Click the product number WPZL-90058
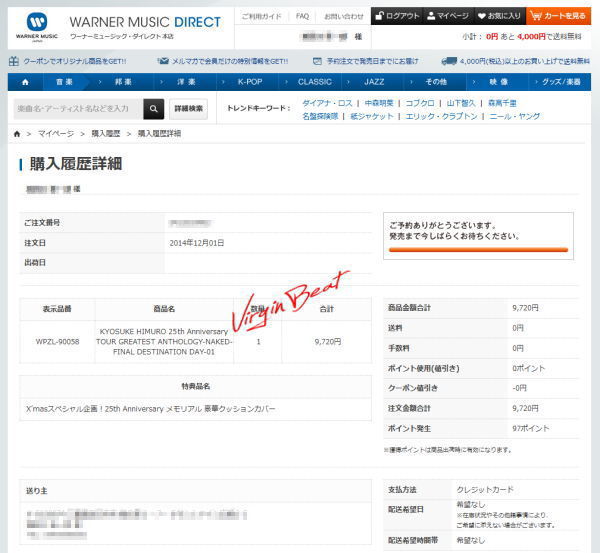The width and height of the screenshot is (600, 553). pyautogui.click(x=57, y=342)
